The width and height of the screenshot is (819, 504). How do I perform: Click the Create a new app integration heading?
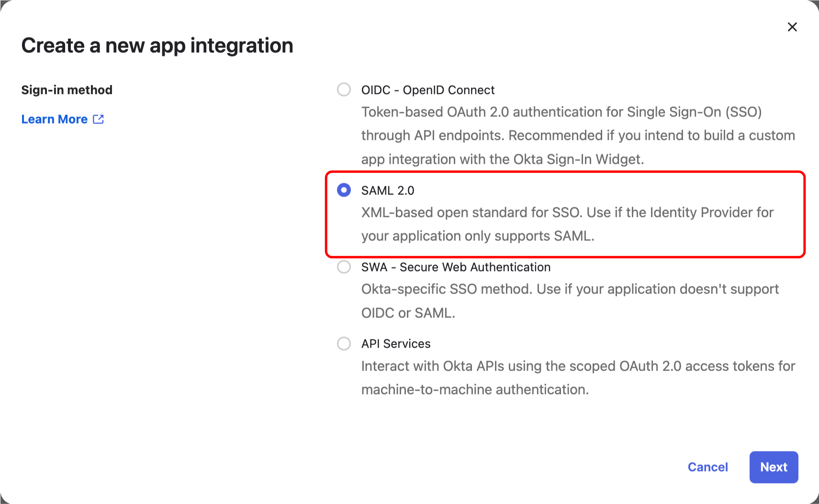click(157, 45)
